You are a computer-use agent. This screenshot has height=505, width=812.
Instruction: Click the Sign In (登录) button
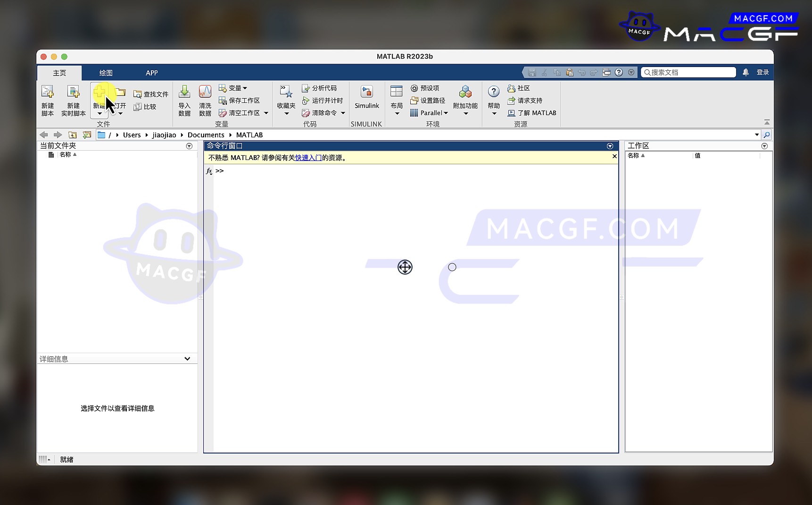click(x=762, y=72)
